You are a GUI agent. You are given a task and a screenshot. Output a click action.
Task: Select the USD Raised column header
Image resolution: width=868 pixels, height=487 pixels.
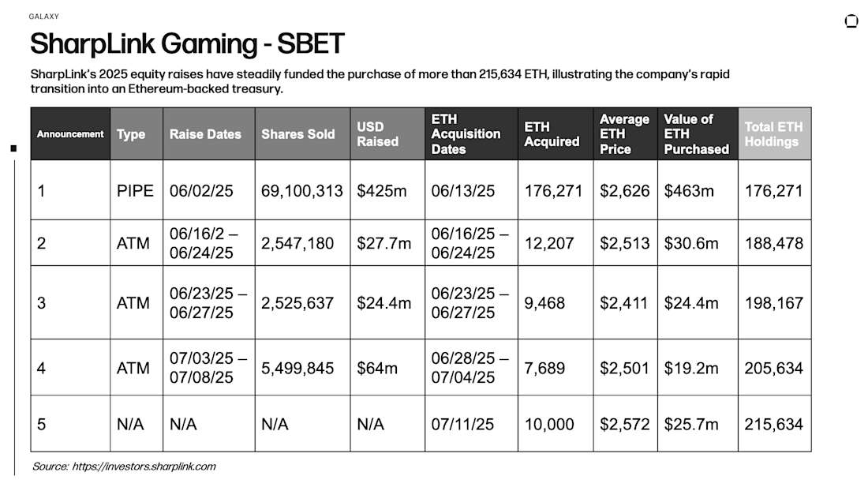387,134
